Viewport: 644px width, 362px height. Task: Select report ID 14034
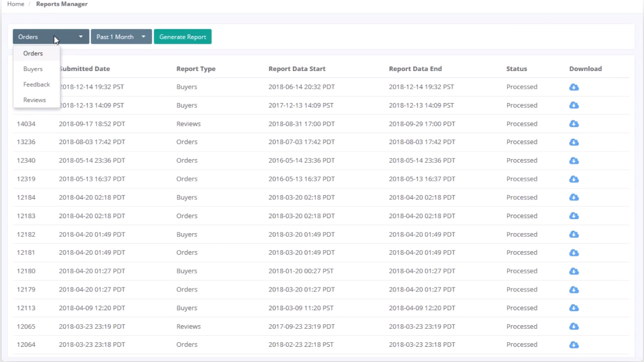tap(26, 124)
